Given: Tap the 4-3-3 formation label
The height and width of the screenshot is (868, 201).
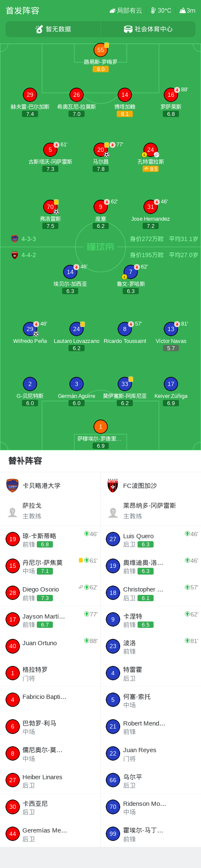Looking at the screenshot, I should (x=29, y=239).
